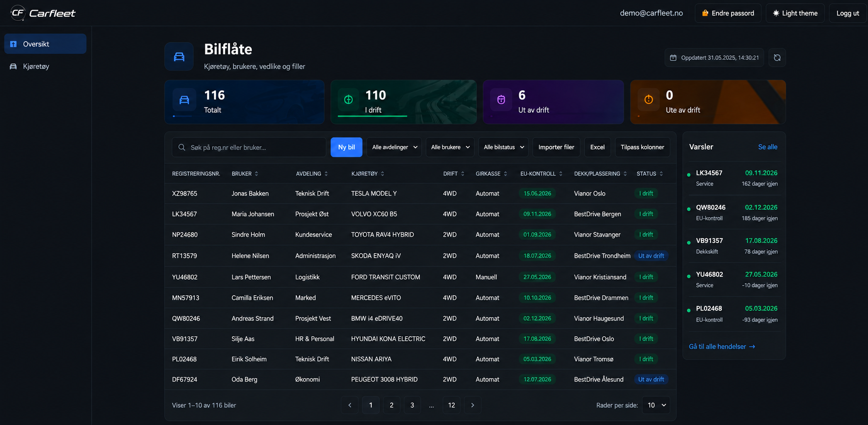Click the Carfleet logo icon
Image resolution: width=868 pixels, height=425 pixels.
[17, 13]
